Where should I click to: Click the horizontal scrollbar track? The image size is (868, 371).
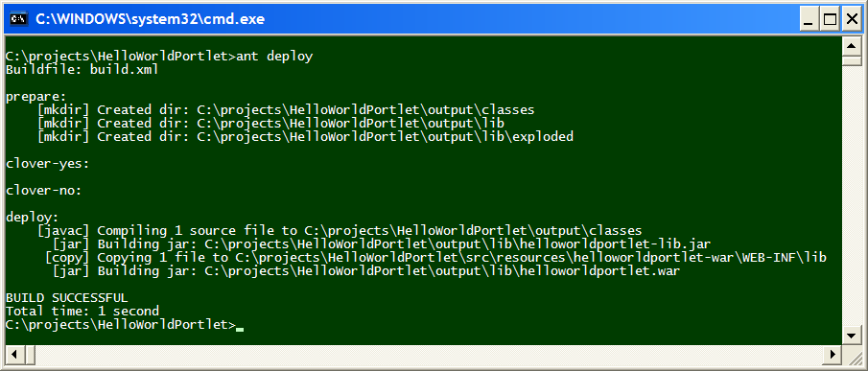(x=423, y=354)
